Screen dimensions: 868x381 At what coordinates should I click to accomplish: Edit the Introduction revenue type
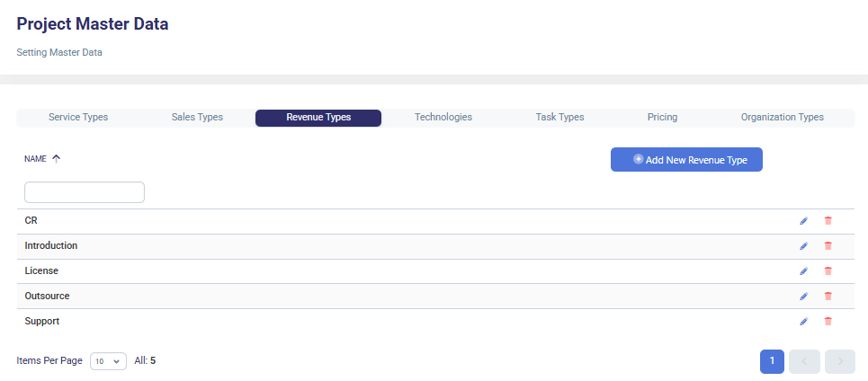click(x=803, y=246)
